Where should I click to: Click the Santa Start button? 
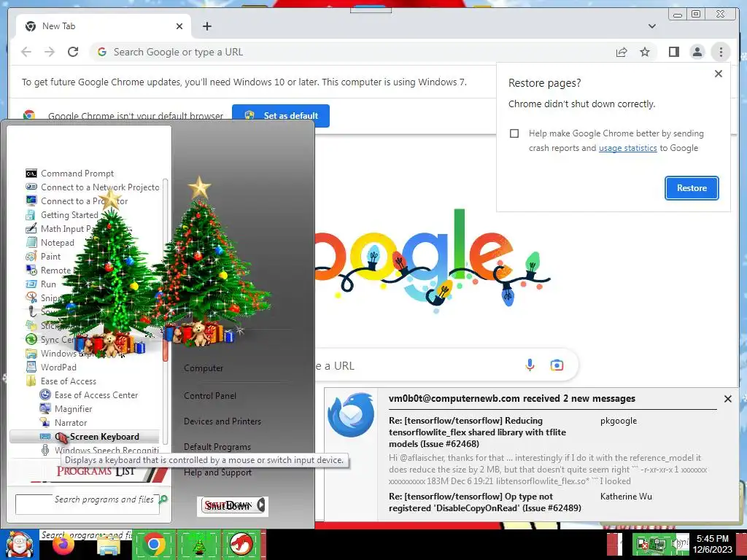[19, 545]
